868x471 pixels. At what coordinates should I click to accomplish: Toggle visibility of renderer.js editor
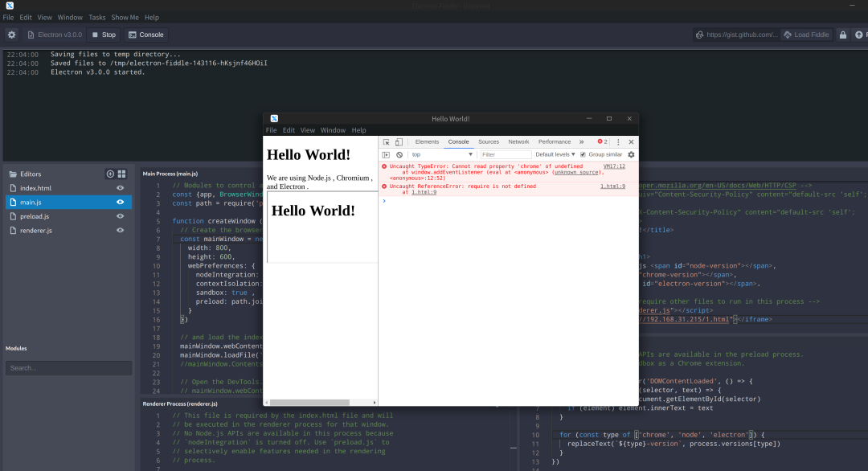point(120,230)
